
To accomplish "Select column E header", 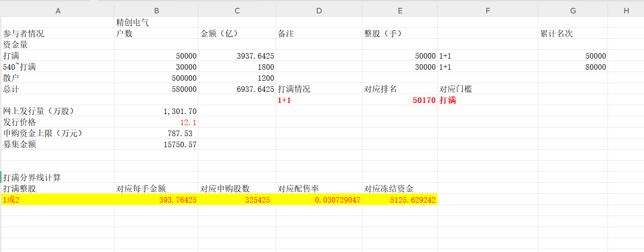I will (x=400, y=11).
